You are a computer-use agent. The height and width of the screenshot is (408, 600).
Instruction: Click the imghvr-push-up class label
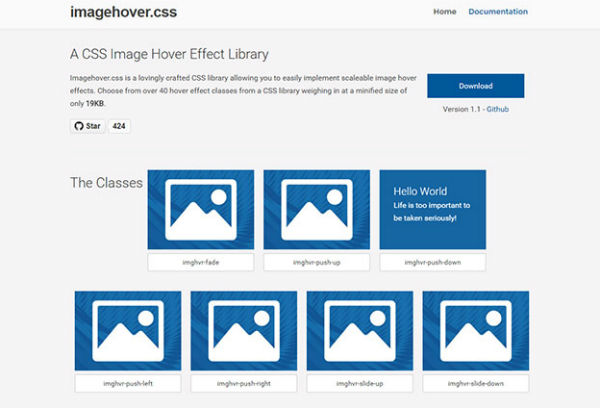[317, 262]
